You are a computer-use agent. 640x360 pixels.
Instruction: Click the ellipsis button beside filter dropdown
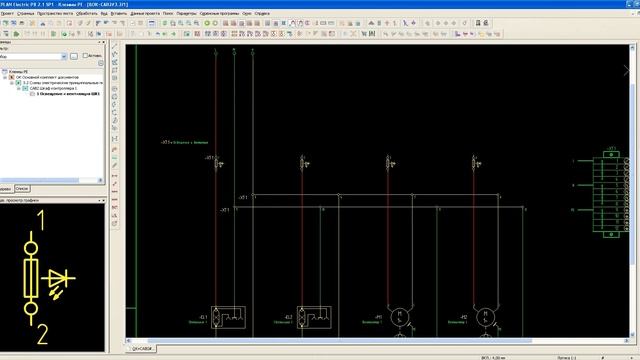click(x=74, y=56)
